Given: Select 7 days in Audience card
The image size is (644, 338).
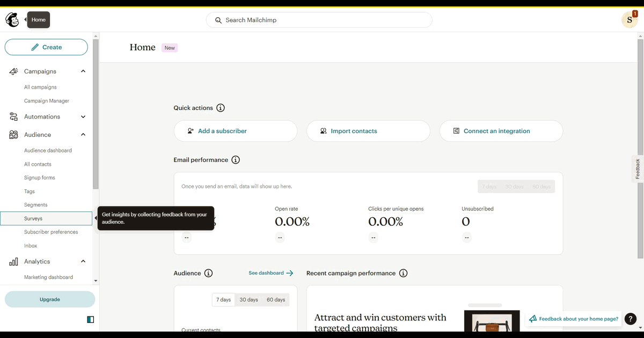Looking at the screenshot, I should pos(224,300).
